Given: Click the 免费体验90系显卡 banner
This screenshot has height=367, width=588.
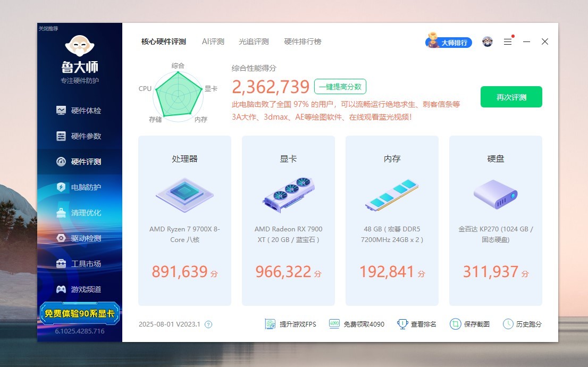Looking at the screenshot, I should pos(80,313).
